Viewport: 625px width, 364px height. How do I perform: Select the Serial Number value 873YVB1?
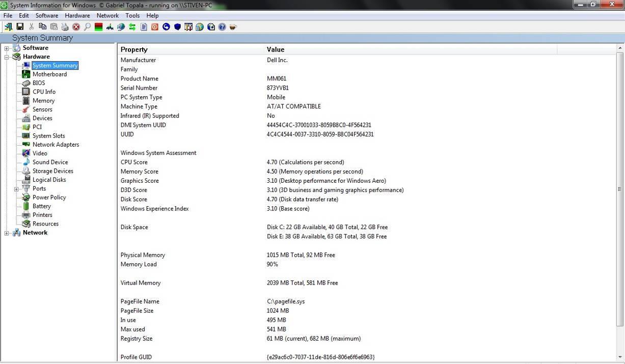click(278, 88)
